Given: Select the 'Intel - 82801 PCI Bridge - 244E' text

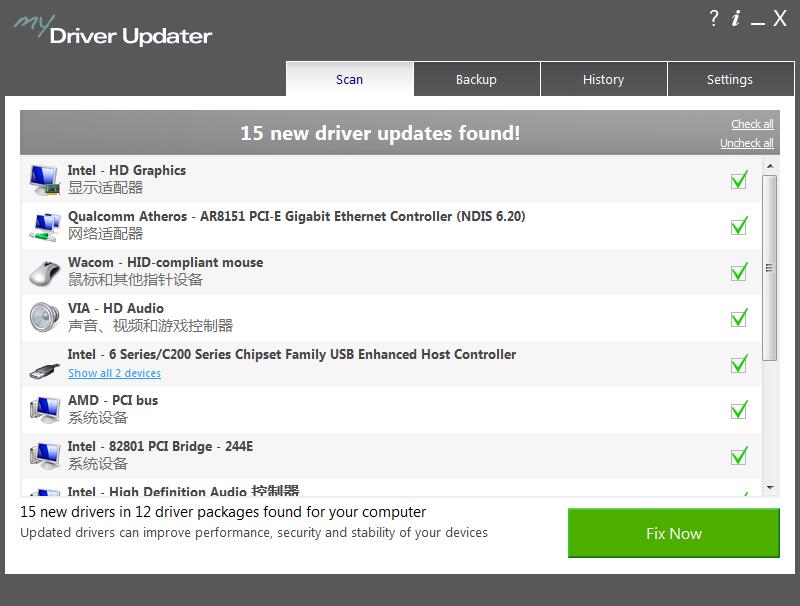Looking at the screenshot, I should [160, 446].
